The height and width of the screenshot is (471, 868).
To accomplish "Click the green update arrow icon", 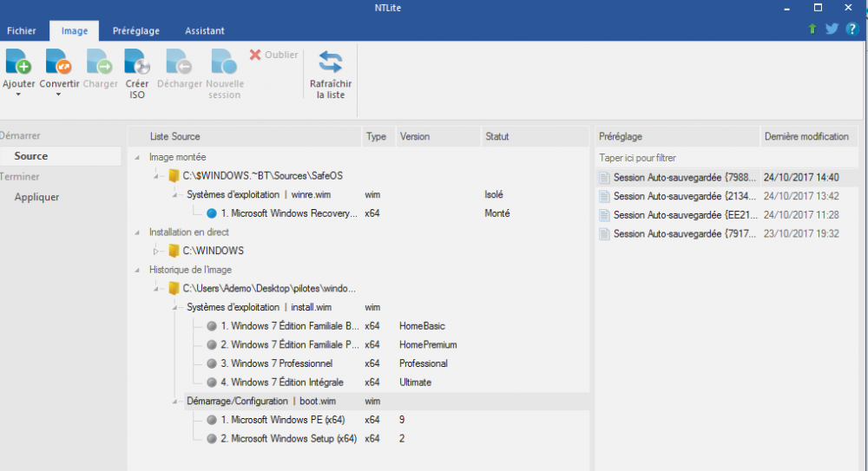I will (812, 29).
